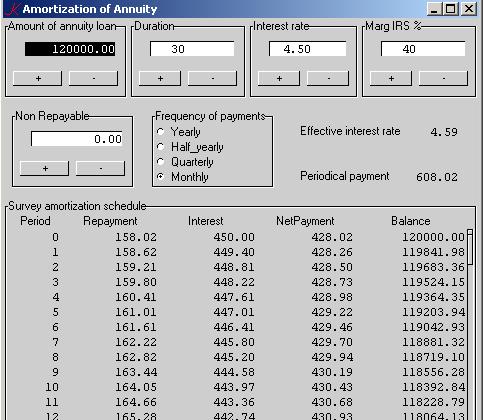Click net payment value 429.94

pos(332,357)
